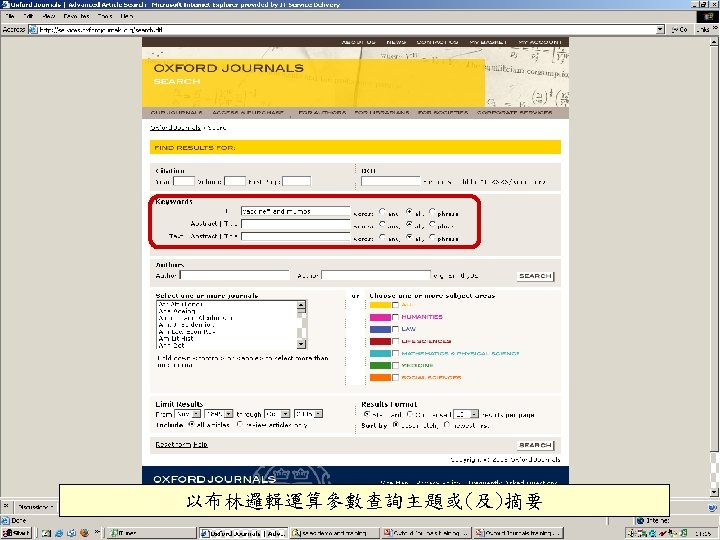Click the Go button beside address bar
Viewport: 720px width, 540px height.
pos(680,29)
